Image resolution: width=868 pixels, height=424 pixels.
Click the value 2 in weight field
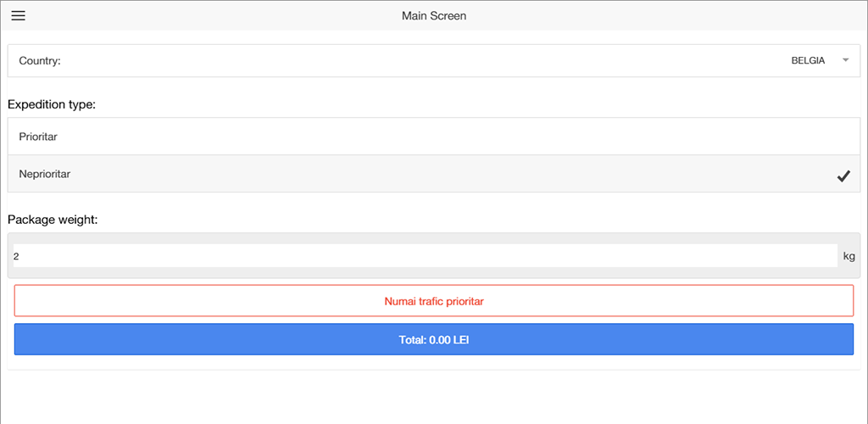tap(16, 256)
